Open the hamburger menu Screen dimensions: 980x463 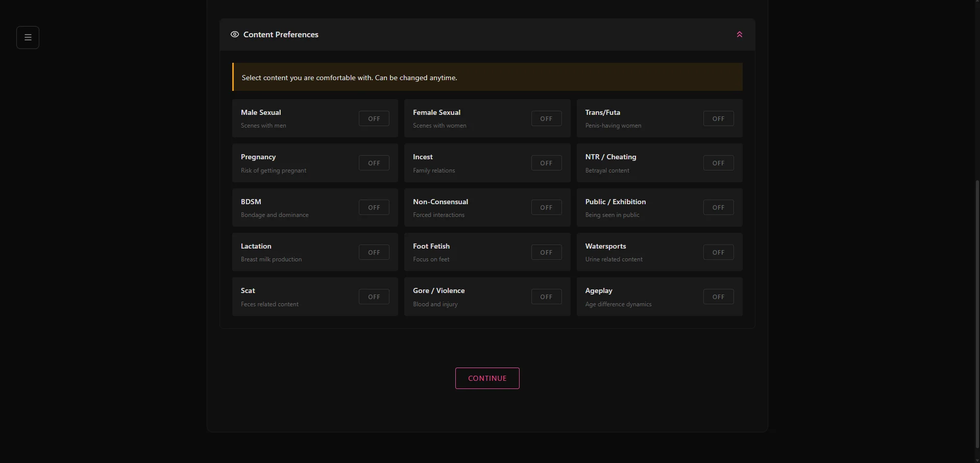click(x=28, y=37)
